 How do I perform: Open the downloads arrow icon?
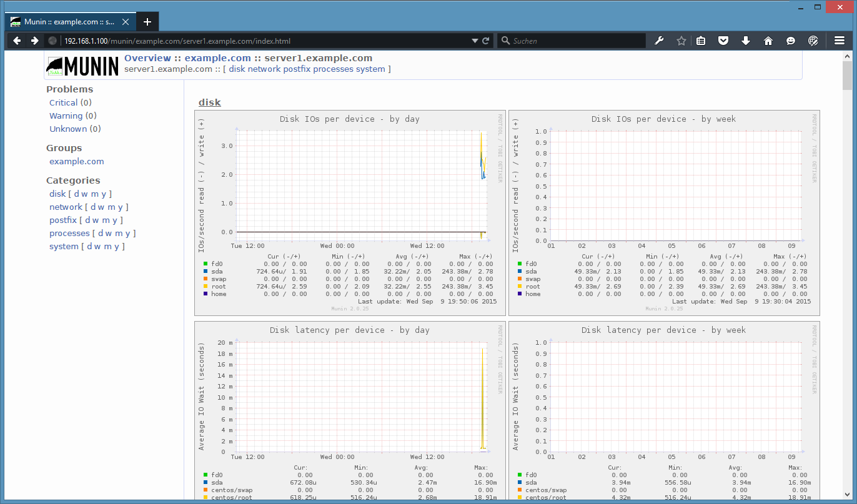pos(746,41)
